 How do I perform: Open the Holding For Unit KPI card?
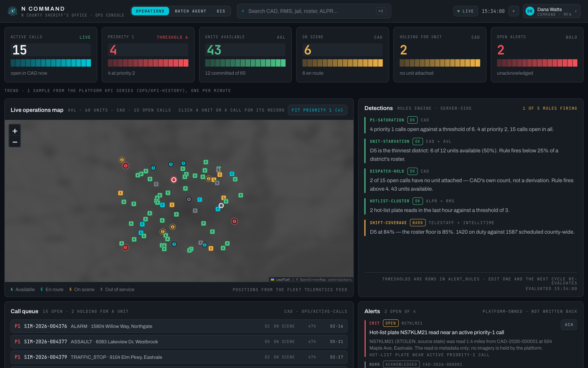[x=440, y=55]
